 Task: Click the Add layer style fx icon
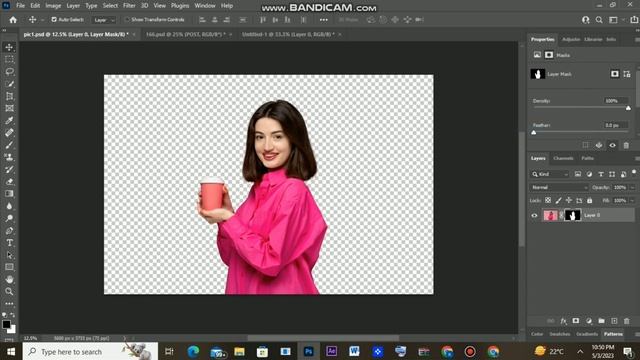tap(564, 321)
